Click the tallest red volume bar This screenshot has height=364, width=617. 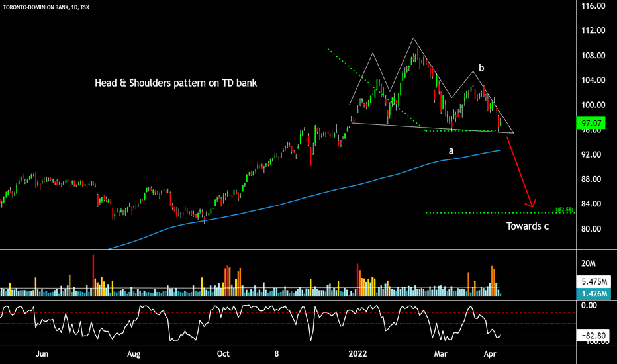tap(93, 275)
